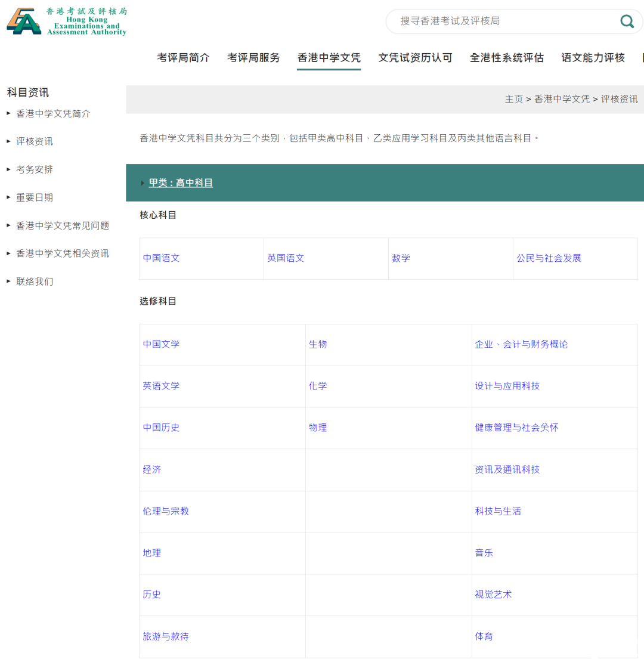The height and width of the screenshot is (662, 644).
Task: Open the 全港性系统评估 menu
Action: tap(507, 58)
